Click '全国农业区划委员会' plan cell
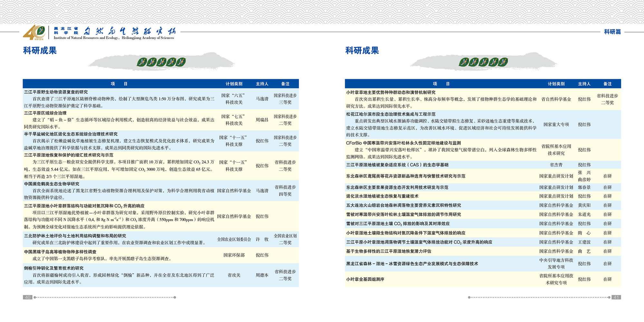 [234, 239]
